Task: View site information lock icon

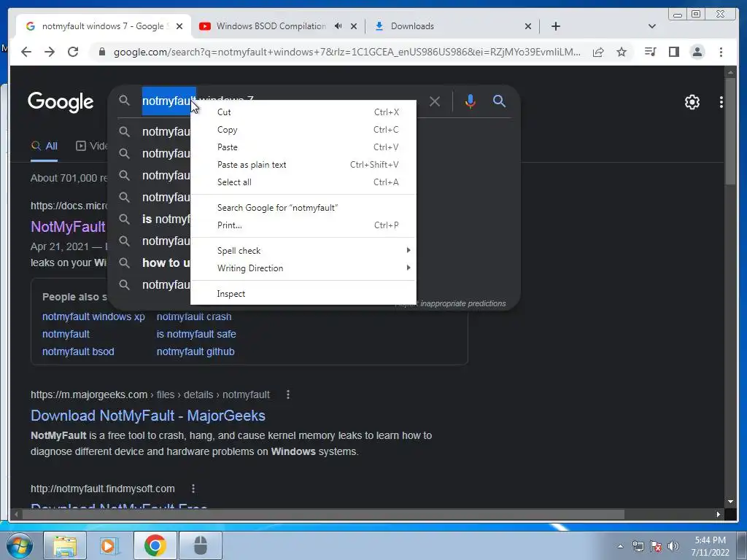Action: tap(101, 52)
